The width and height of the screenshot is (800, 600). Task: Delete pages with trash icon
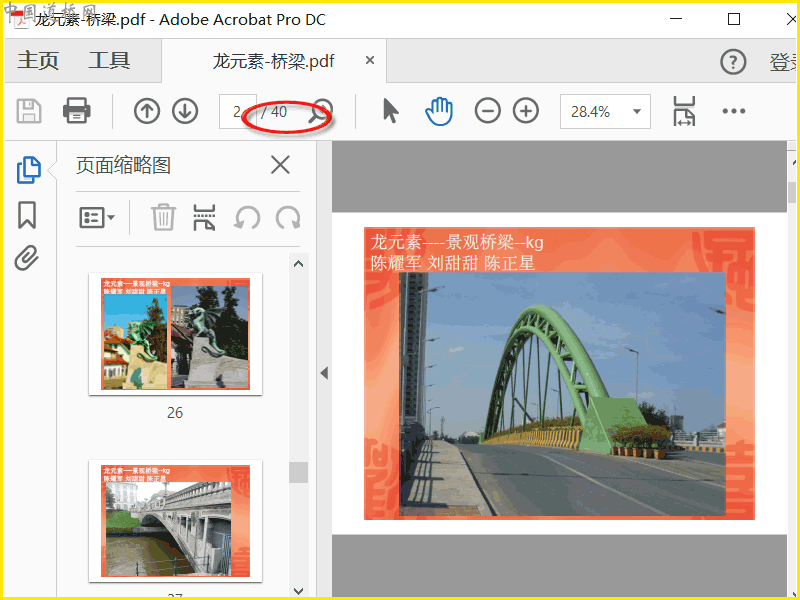point(163,217)
